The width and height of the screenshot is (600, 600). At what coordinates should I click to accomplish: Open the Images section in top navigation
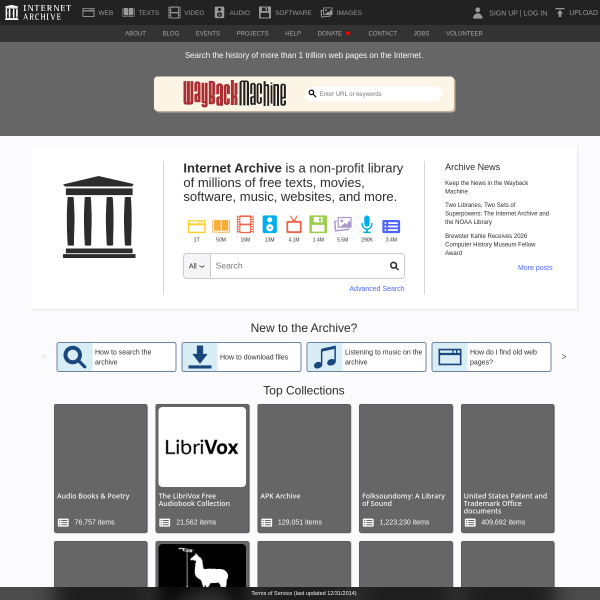(341, 13)
